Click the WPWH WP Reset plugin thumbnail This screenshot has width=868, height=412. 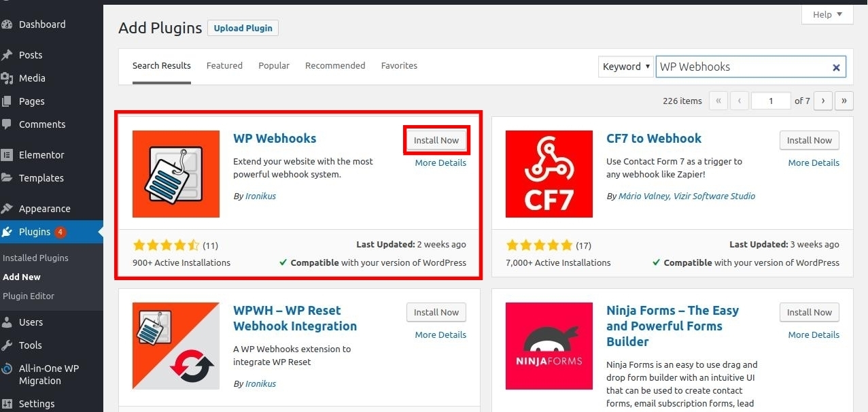click(176, 346)
